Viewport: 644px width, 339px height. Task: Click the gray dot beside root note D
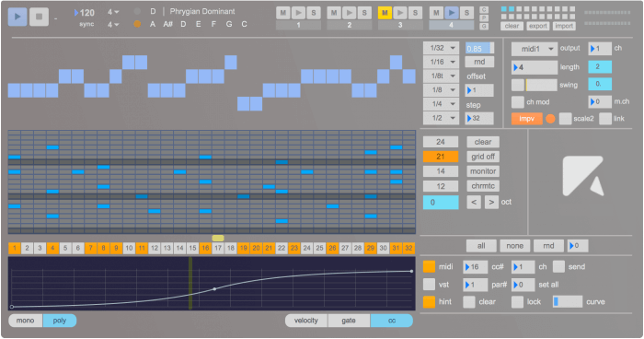coord(137,11)
